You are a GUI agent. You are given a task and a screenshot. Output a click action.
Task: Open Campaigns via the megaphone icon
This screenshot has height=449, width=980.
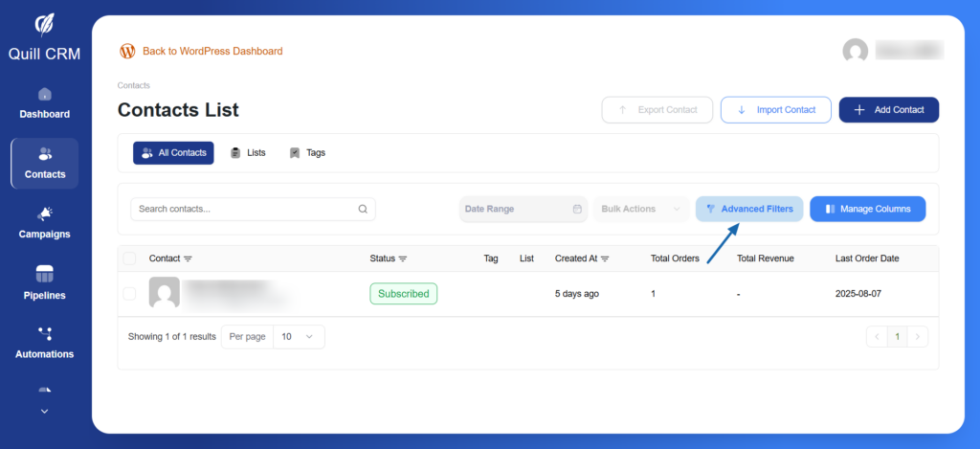44,213
